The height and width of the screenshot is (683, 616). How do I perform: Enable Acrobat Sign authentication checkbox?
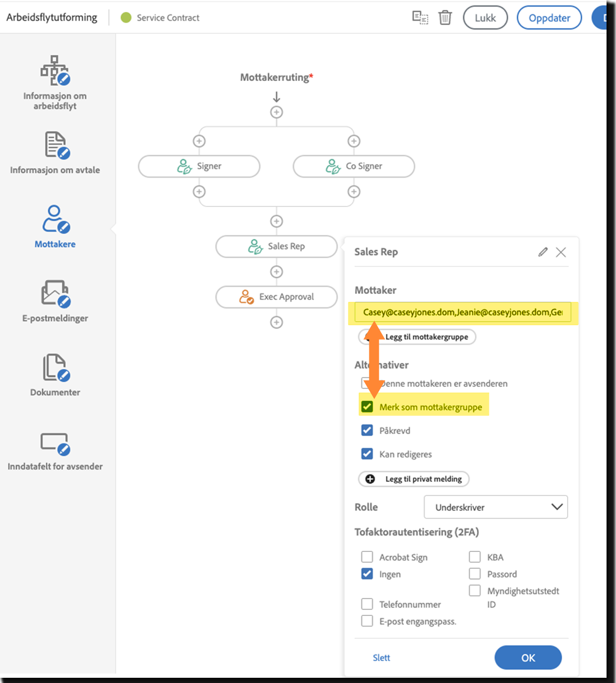[367, 557]
